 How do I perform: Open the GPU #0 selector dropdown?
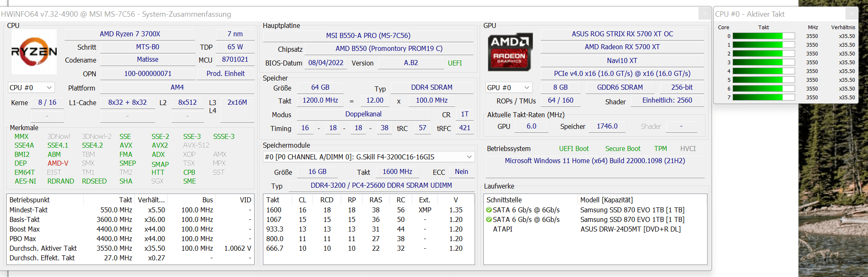click(509, 88)
